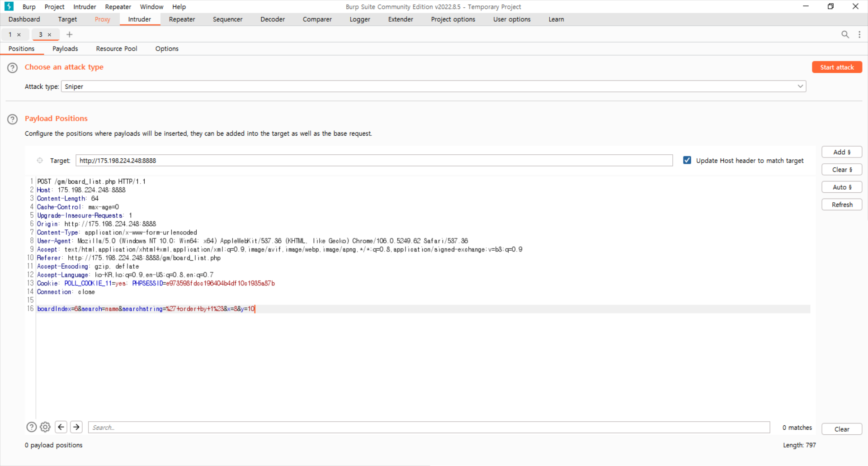Viewport: 868px width, 466px height.
Task: Open the Options sub-tab
Action: 167,49
